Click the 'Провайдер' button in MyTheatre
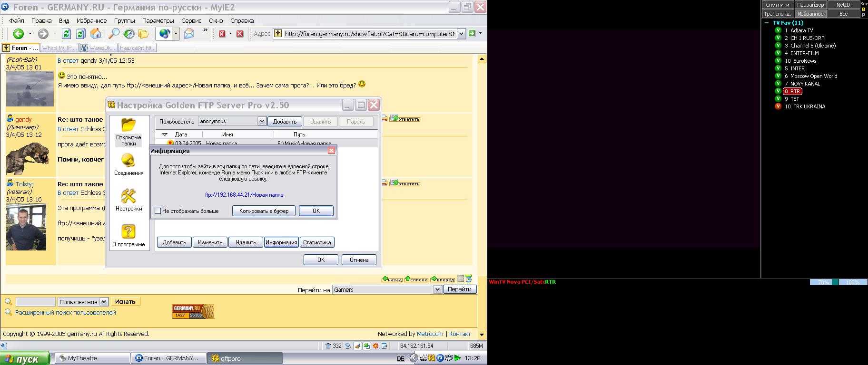Image resolution: width=868 pixels, height=365 pixels. pos(810,5)
